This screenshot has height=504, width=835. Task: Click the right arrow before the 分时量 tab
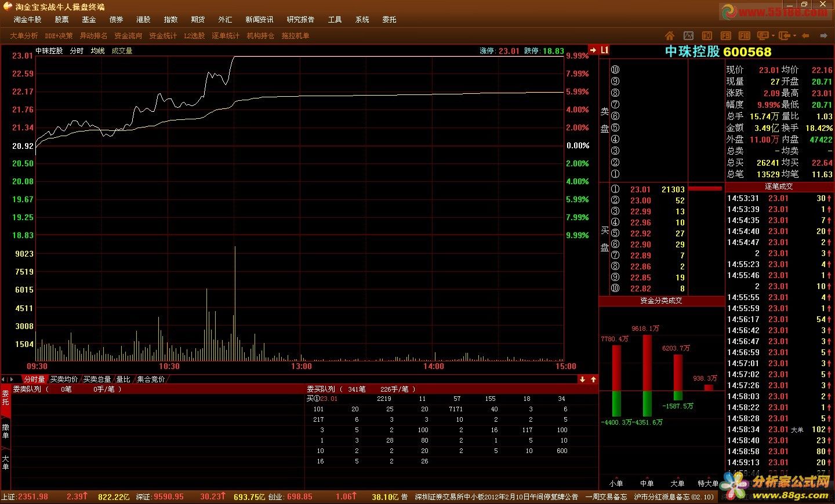(x=12, y=379)
